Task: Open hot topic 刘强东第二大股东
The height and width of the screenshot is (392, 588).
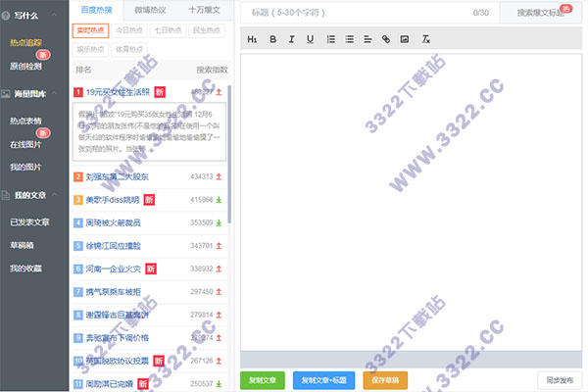Action: (117, 176)
